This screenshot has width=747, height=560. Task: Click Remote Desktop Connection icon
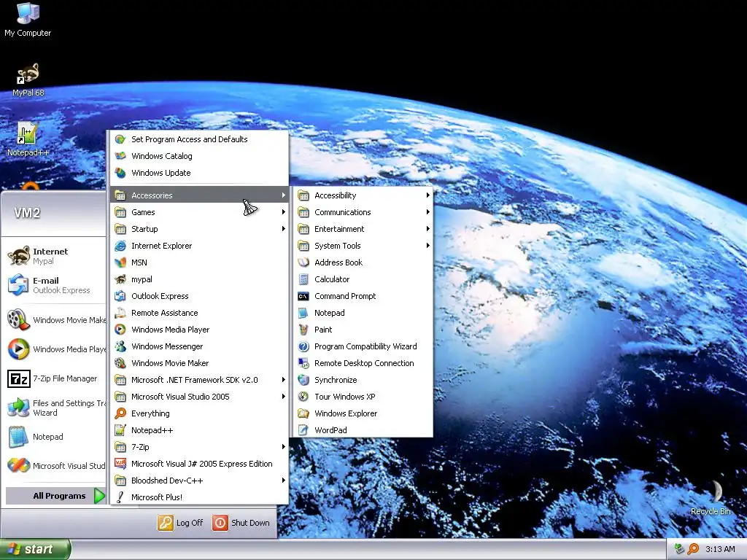point(303,363)
